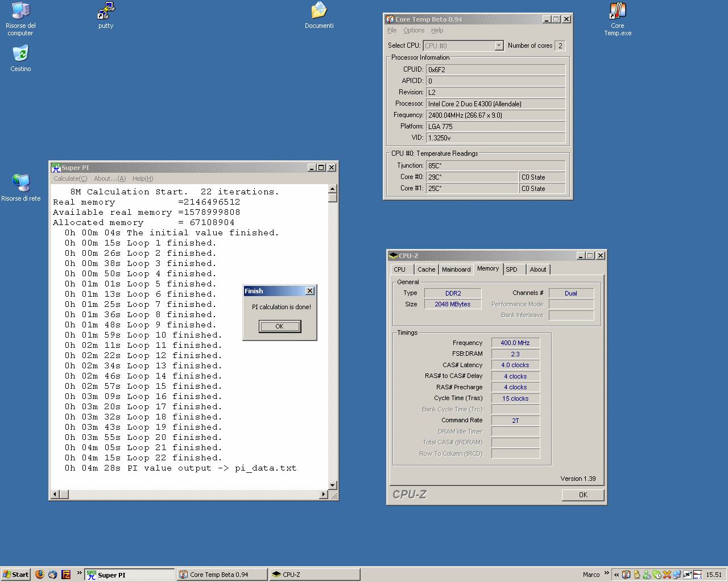This screenshot has height=582, width=728.
Task: Open Help menu in Super PI
Action: pyautogui.click(x=143, y=178)
